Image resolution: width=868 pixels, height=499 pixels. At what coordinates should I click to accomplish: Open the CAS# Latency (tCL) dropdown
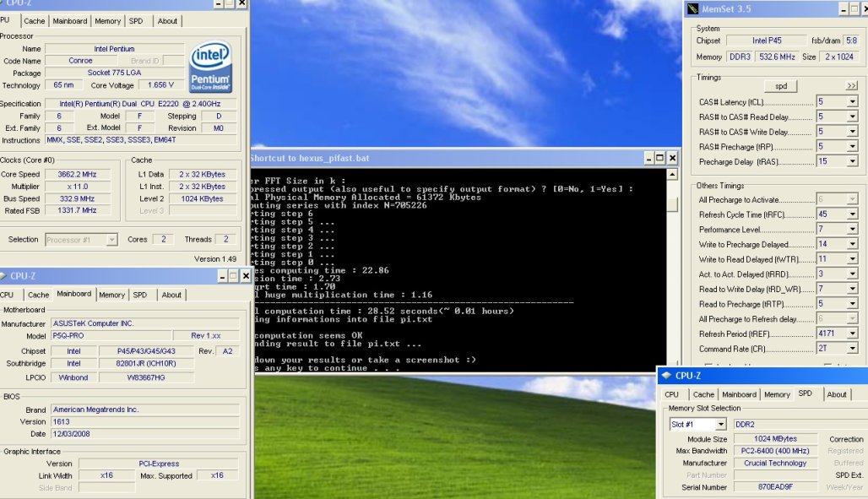pyautogui.click(x=853, y=102)
